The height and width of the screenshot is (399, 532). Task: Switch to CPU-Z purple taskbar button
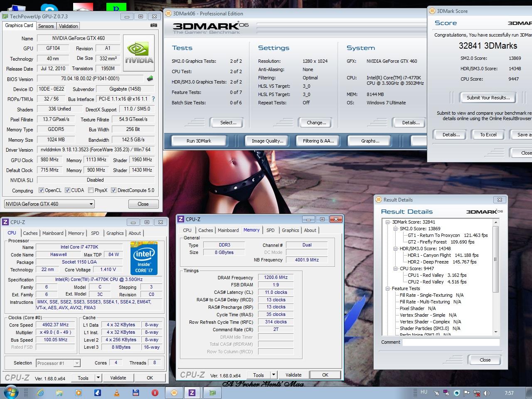click(192, 392)
